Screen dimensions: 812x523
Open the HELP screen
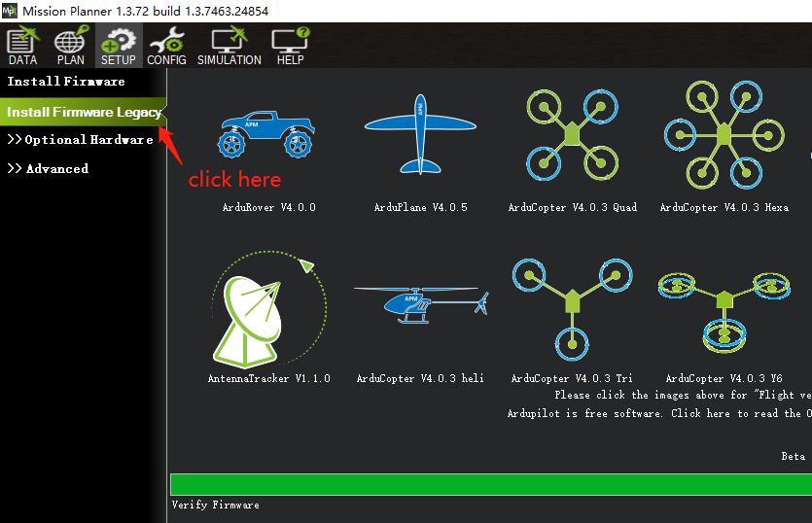pos(290,46)
